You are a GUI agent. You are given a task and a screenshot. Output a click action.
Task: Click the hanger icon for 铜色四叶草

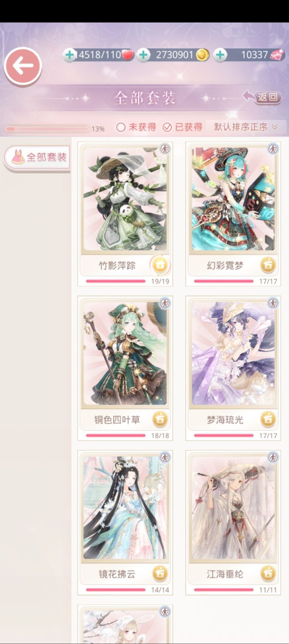point(160,419)
